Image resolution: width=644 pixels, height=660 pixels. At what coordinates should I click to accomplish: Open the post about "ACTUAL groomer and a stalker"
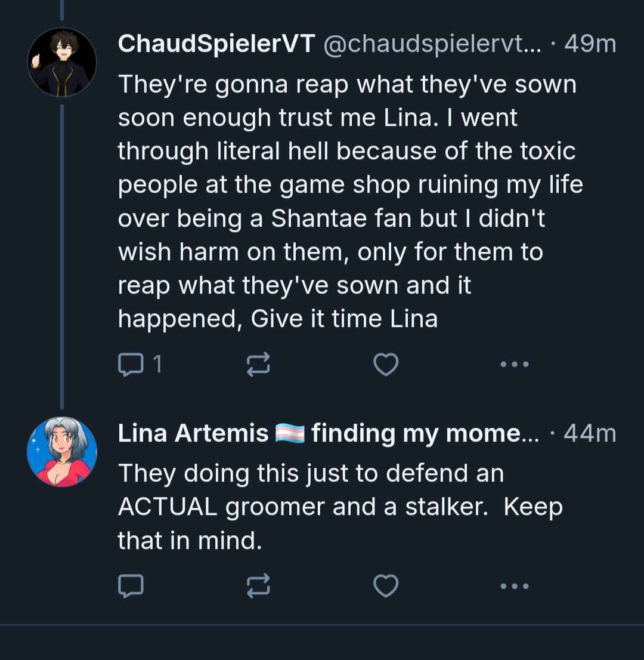coord(340,507)
